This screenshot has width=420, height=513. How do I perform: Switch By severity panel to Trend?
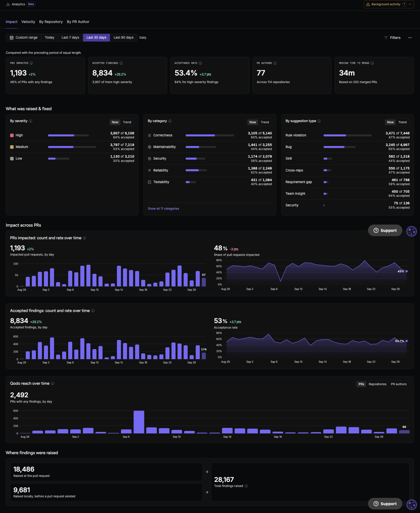pyautogui.click(x=127, y=122)
